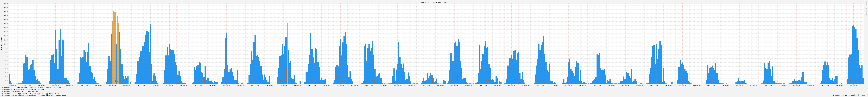Image resolution: width=868 pixels, height=97 pixels.
Task: Click the 'Monthly (1 Hour Average)' graph title
Action: tap(434, 2)
